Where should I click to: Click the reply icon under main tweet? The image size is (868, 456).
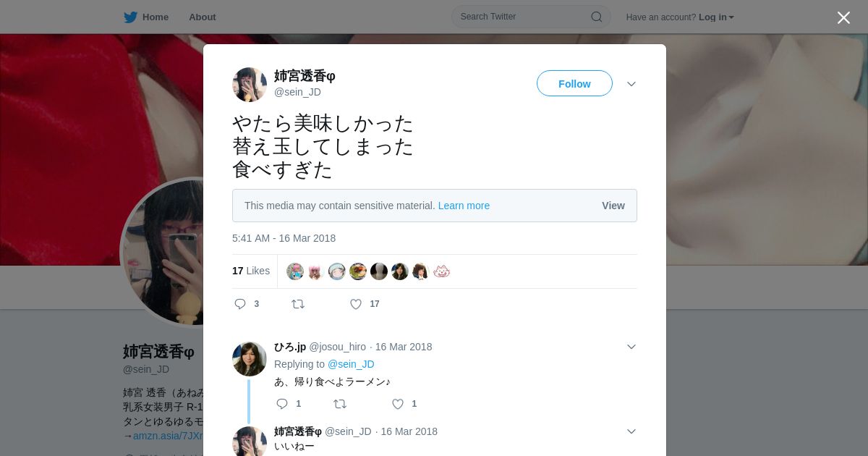click(240, 304)
